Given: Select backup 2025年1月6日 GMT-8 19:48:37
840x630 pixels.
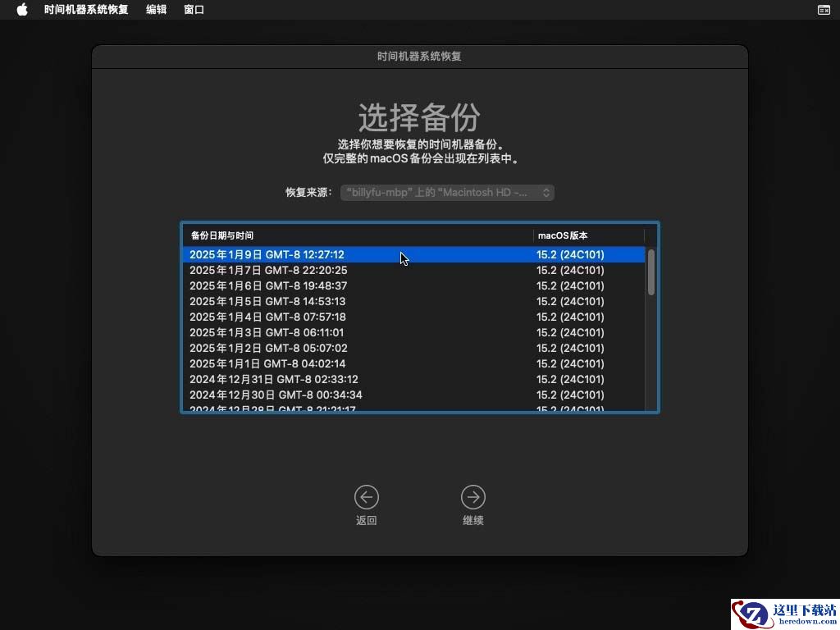Looking at the screenshot, I should [x=413, y=285].
